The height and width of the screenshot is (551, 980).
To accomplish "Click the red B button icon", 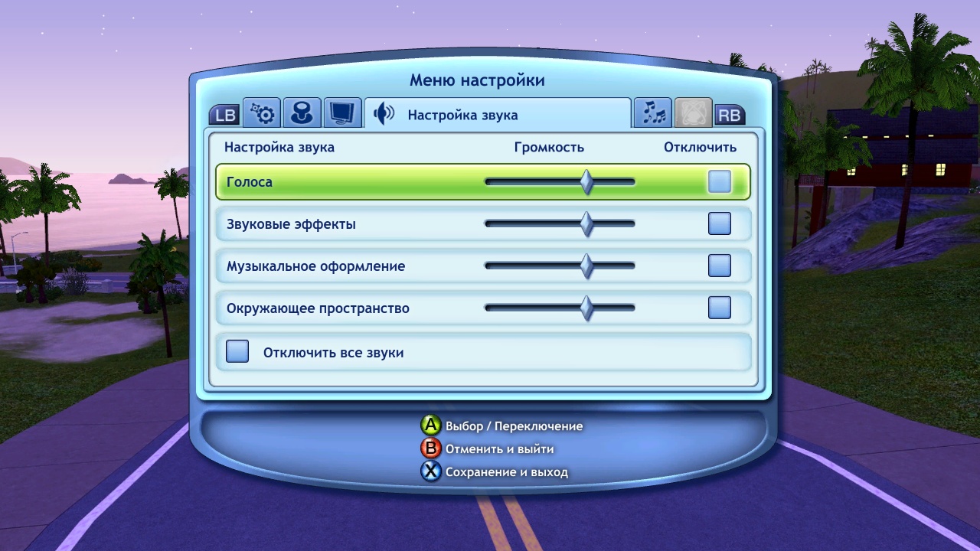I will (431, 448).
